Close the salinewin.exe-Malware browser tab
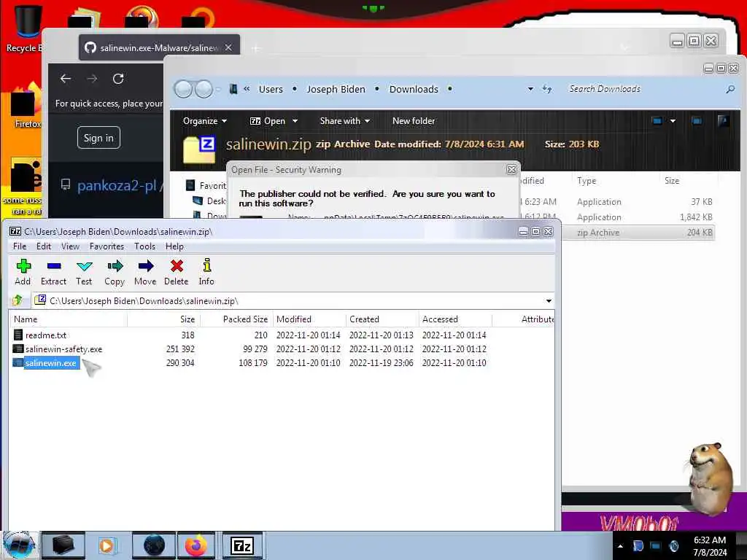747x560 pixels. 228,47
